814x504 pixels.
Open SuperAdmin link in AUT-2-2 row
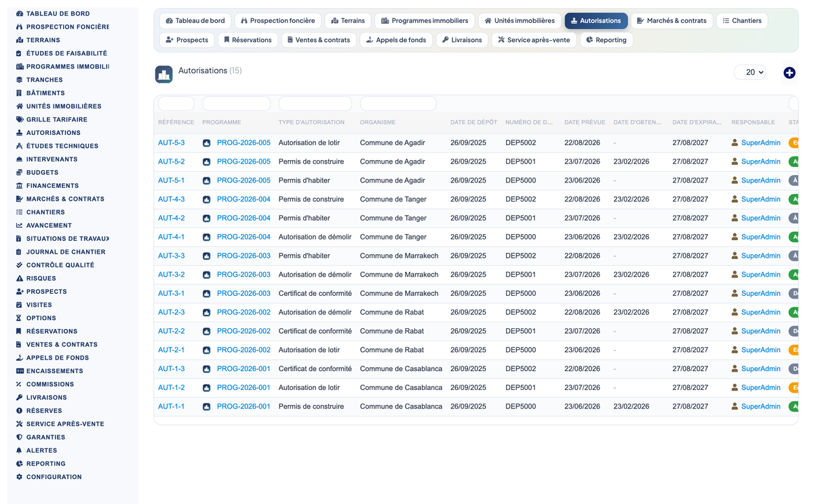(x=761, y=331)
